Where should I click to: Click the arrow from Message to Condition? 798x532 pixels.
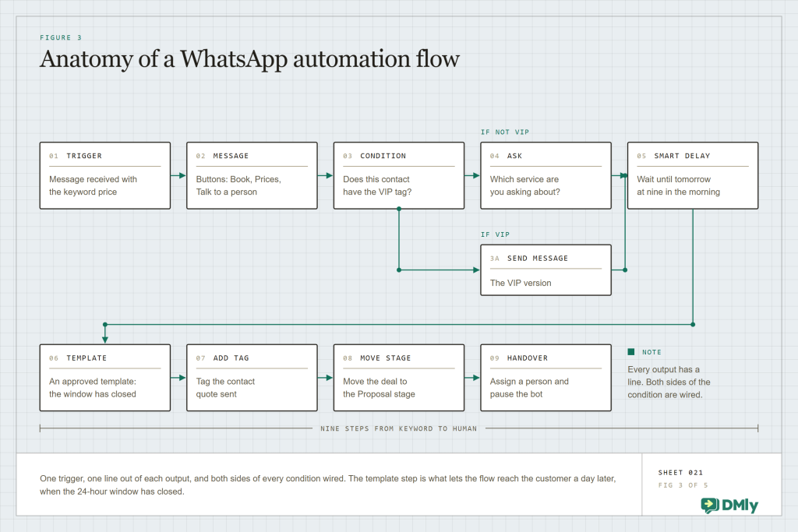pyautogui.click(x=326, y=175)
